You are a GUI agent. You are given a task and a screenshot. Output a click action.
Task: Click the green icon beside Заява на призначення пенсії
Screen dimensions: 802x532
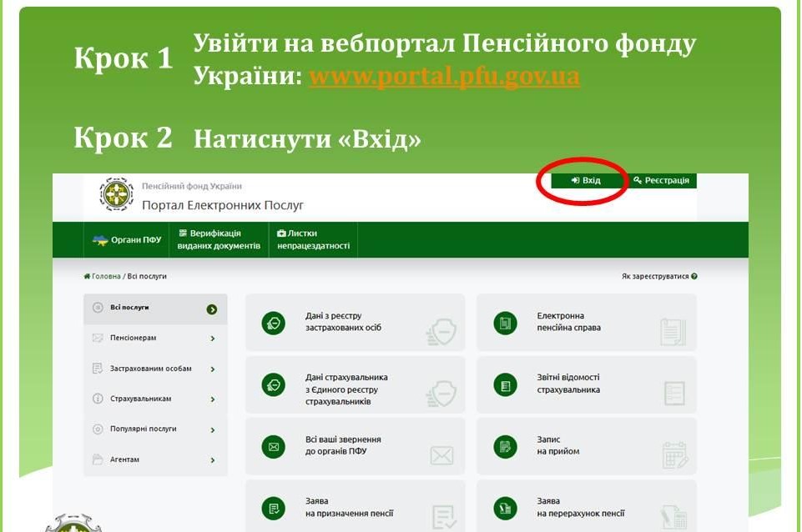[273, 508]
